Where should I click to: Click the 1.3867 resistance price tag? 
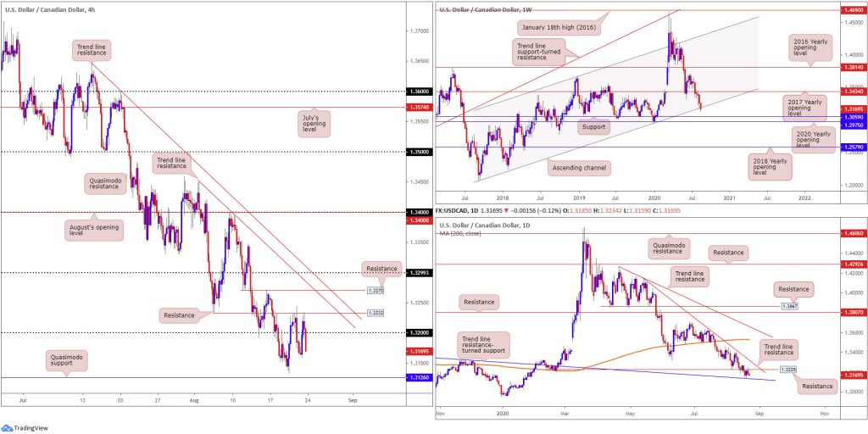pos(789,305)
